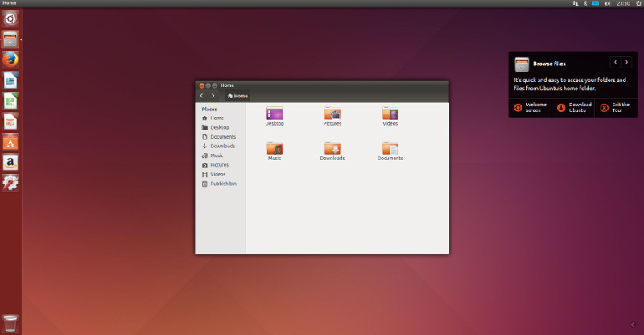Open the Downloads folder icon
Viewport: 644px width, 335px height.
332,149
